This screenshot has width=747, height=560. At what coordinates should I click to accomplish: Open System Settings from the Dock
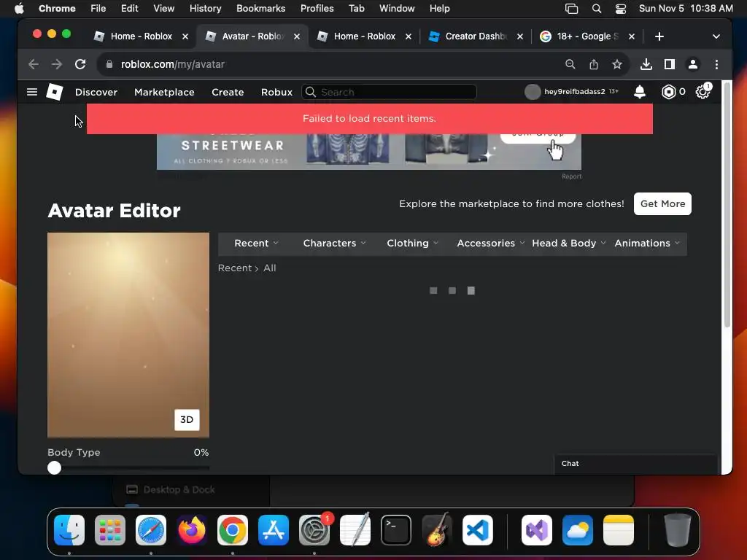(x=314, y=530)
